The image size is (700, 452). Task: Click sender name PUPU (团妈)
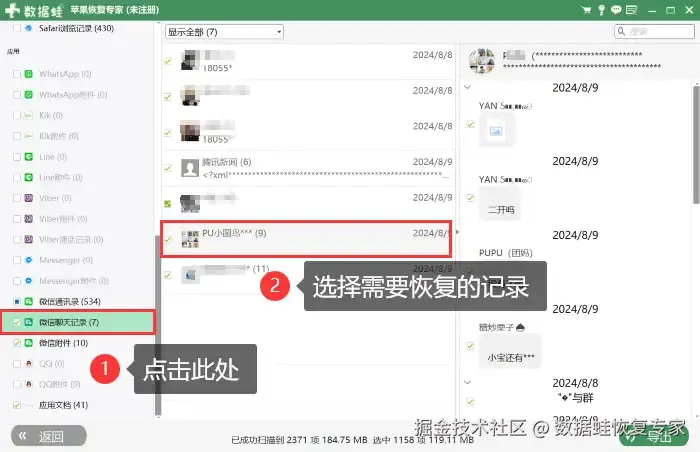click(x=505, y=253)
